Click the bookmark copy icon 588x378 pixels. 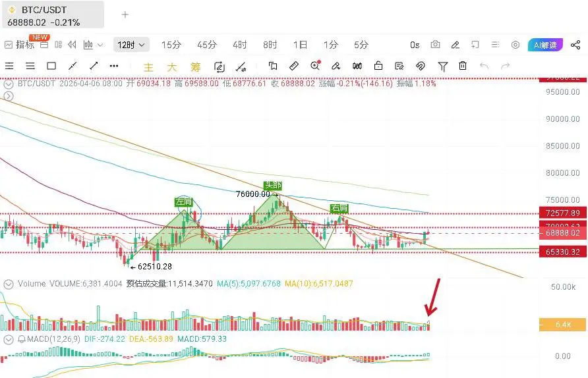[273, 67]
